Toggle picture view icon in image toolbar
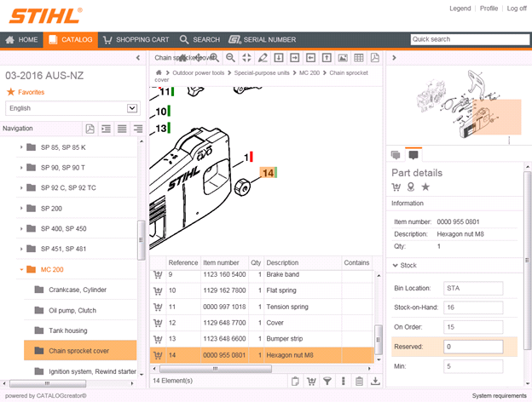The width and height of the screenshot is (532, 402). click(x=343, y=58)
